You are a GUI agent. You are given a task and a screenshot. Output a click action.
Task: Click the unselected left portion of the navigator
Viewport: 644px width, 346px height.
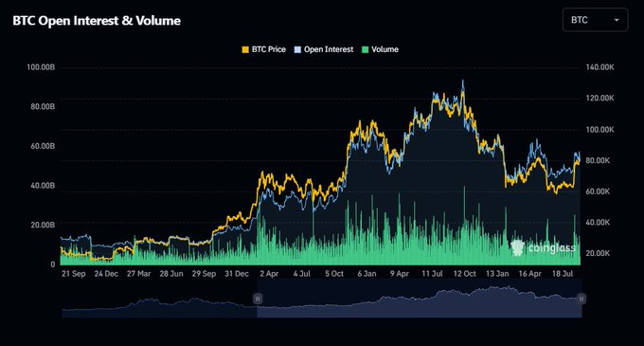(x=159, y=299)
